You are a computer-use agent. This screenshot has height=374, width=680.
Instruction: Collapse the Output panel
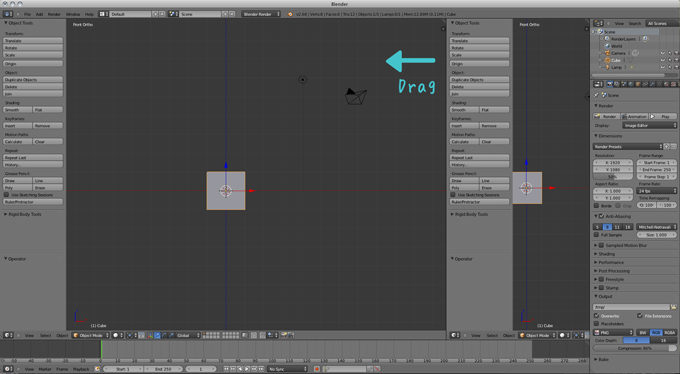pos(603,296)
